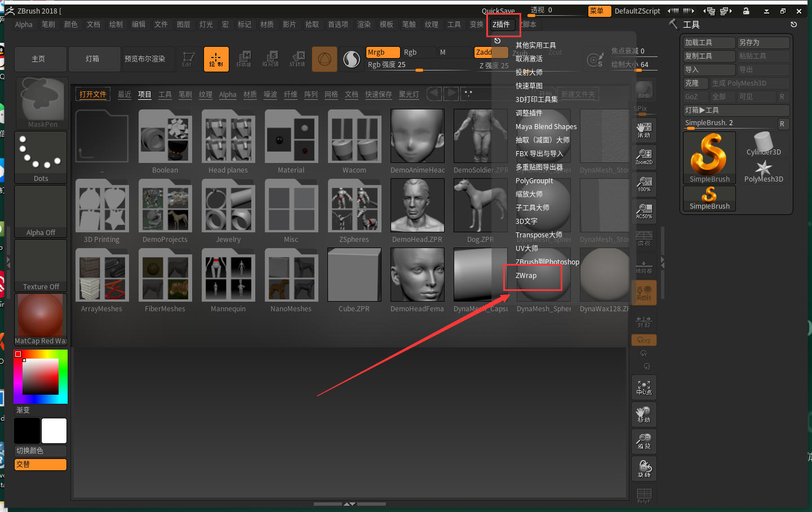Viewport: 812px width, 512px height.
Task: Click the bottom tray expander arrows
Action: [x=349, y=504]
